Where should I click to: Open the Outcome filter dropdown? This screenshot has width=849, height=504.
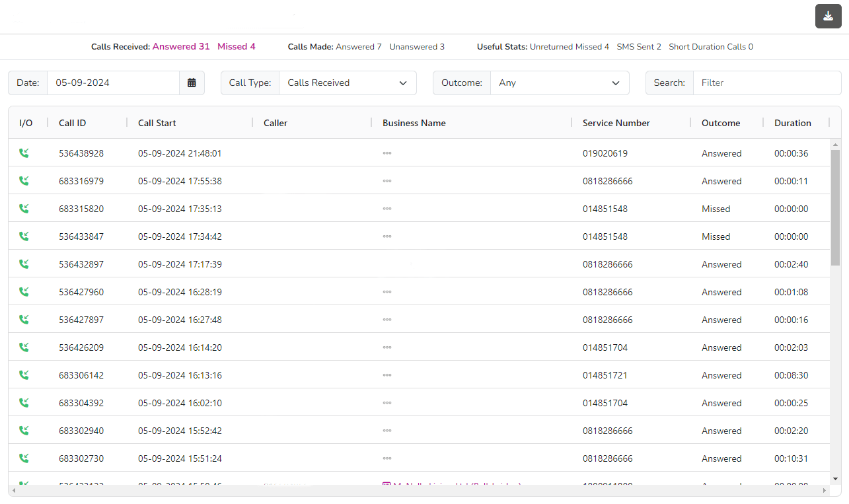[560, 83]
